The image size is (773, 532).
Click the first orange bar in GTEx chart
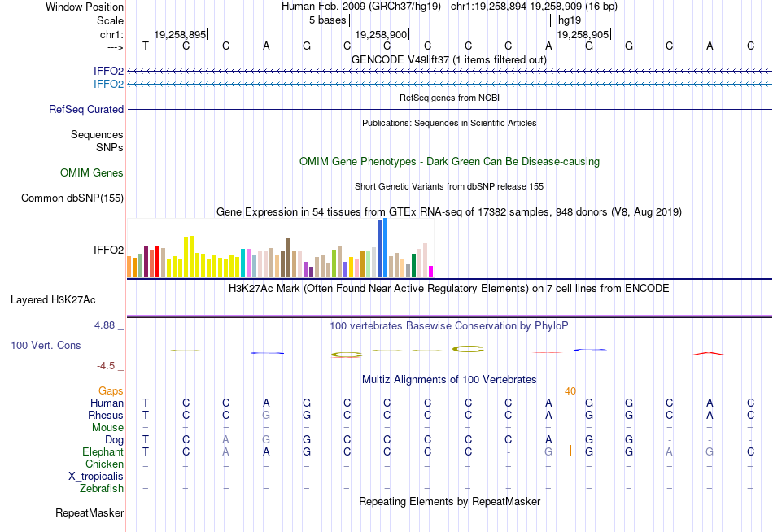tap(129, 267)
